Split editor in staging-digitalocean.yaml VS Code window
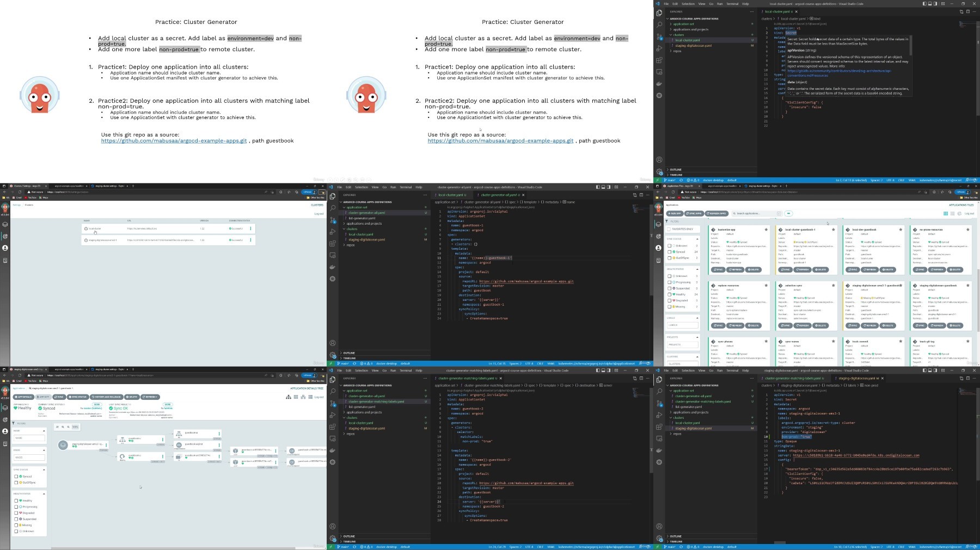Viewport: 980px width, 550px height. (967, 378)
